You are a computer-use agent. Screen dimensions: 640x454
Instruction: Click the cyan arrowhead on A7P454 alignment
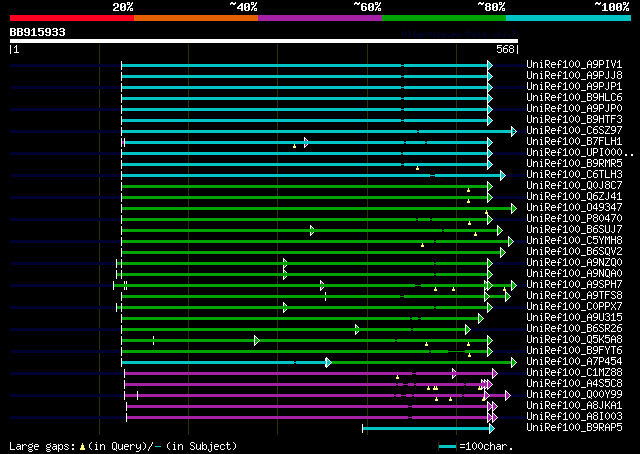[329, 363]
